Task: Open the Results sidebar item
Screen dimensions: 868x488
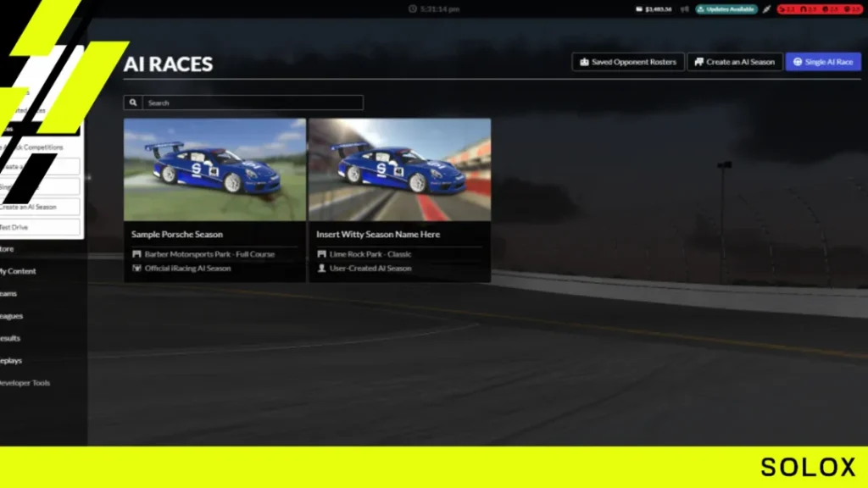Action: pos(10,338)
